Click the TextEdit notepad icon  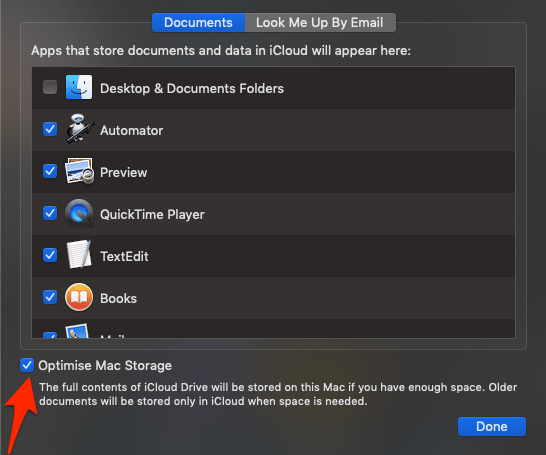tap(79, 254)
